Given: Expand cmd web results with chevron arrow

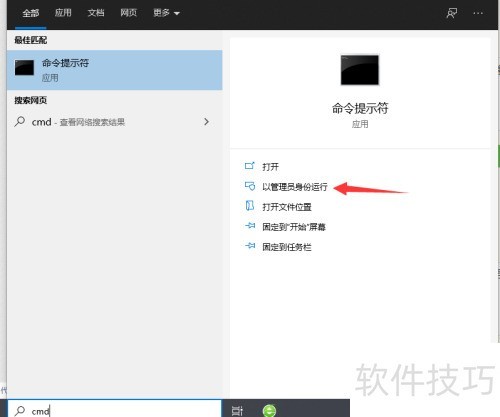Looking at the screenshot, I should (206, 122).
